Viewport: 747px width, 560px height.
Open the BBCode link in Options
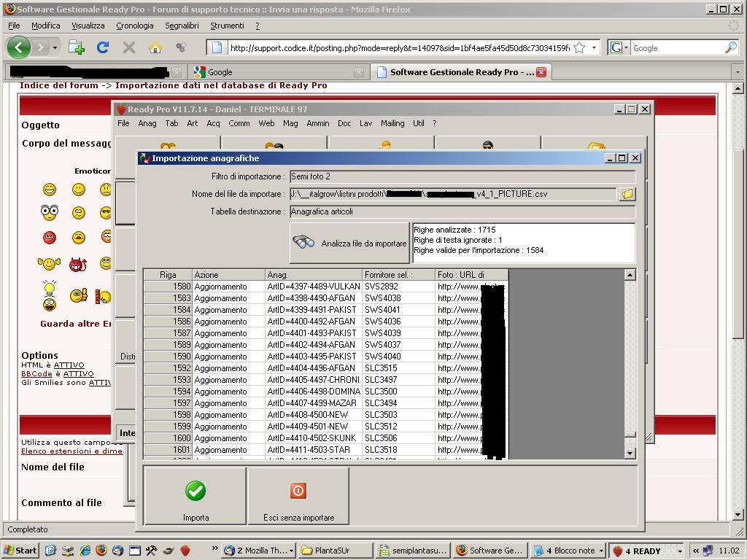(x=36, y=374)
